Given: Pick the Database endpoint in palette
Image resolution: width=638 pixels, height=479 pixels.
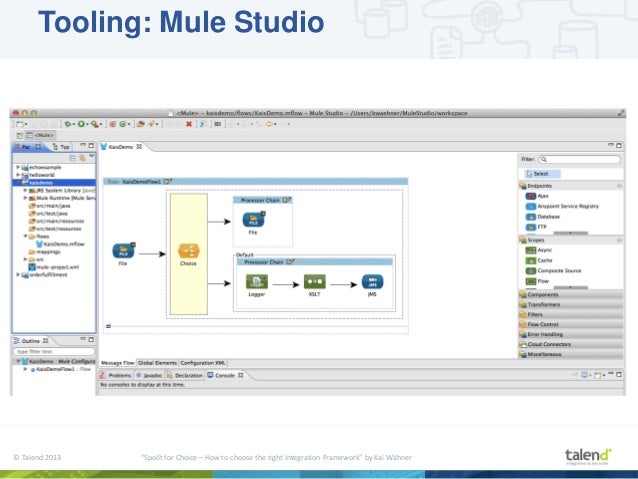Looking at the screenshot, I should pyautogui.click(x=543, y=217).
